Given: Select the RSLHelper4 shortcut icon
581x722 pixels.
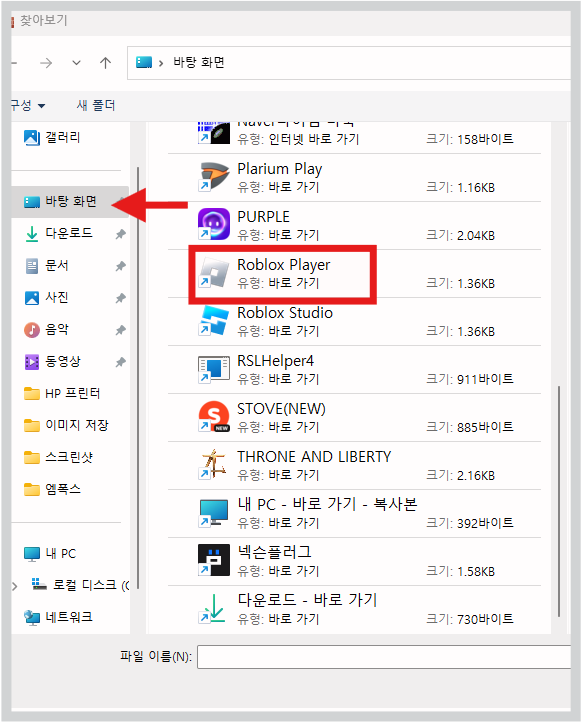Looking at the screenshot, I should click(214, 369).
